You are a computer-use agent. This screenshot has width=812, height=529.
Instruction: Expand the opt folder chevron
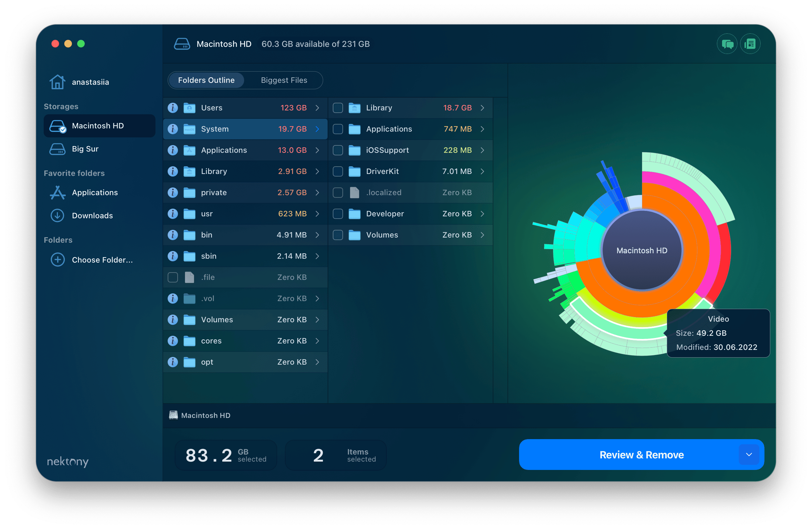317,362
